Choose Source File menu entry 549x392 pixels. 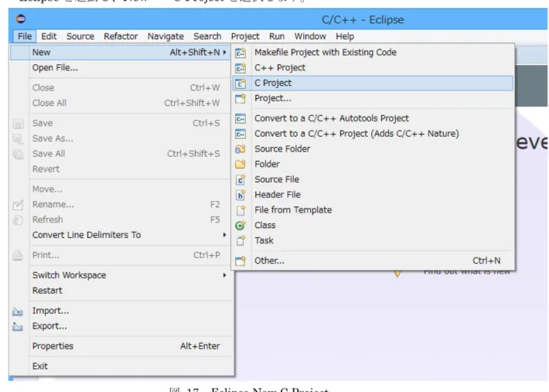373,179
